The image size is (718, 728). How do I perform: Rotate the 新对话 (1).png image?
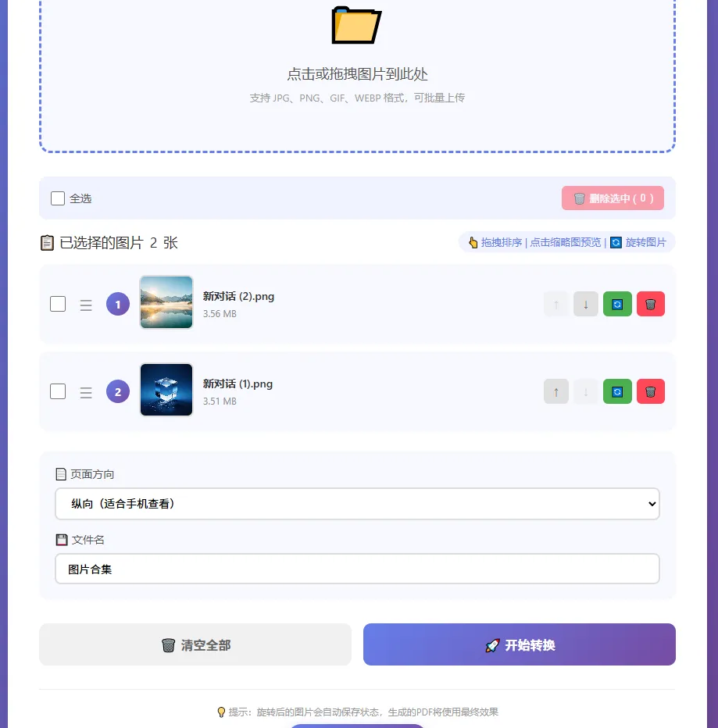617,391
